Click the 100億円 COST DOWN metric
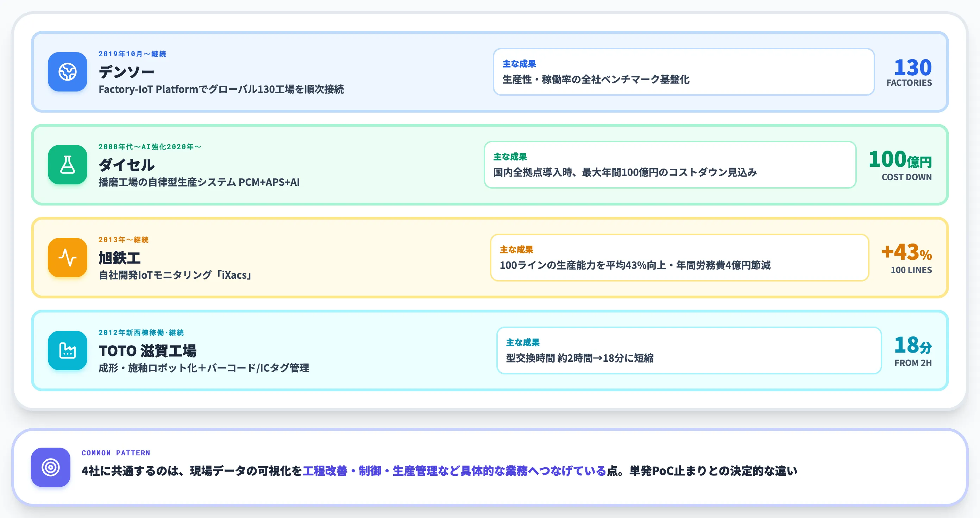This screenshot has height=518, width=980. [x=900, y=165]
